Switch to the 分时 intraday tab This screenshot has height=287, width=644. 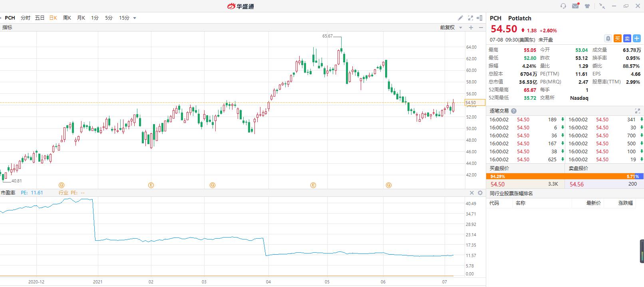click(25, 18)
